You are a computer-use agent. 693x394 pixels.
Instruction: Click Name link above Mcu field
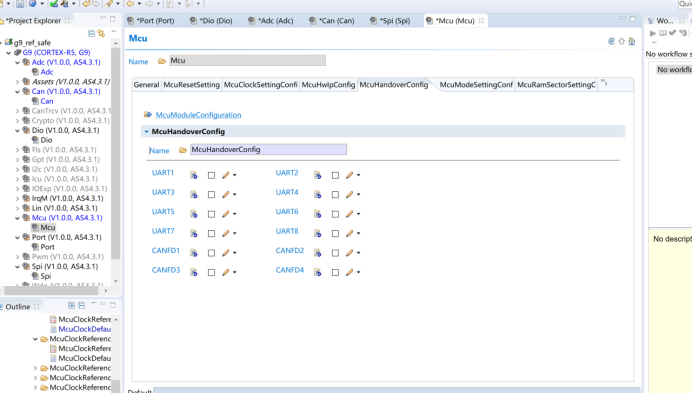138,61
